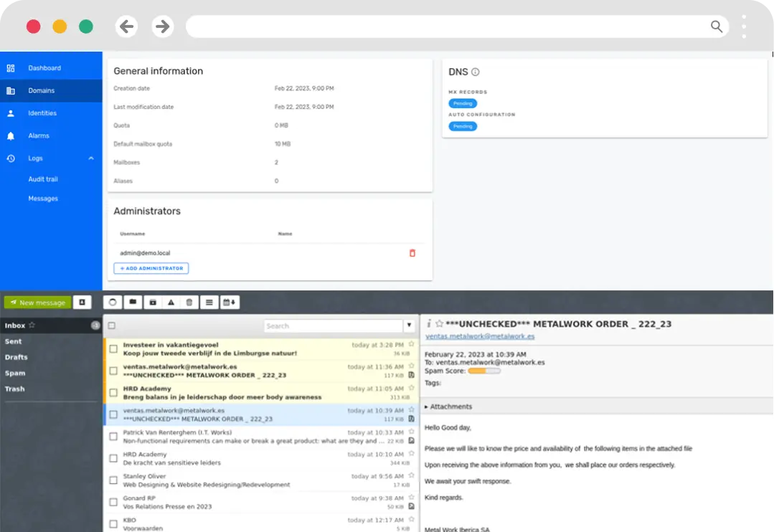This screenshot has height=532, width=774.
Task: Sort messages with the calendar-arrow icon
Action: coord(230,302)
